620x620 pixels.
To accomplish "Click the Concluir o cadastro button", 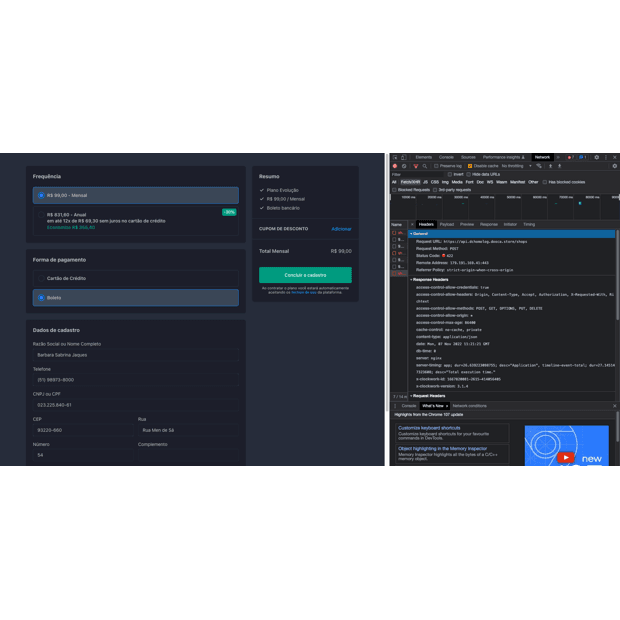I will [305, 275].
